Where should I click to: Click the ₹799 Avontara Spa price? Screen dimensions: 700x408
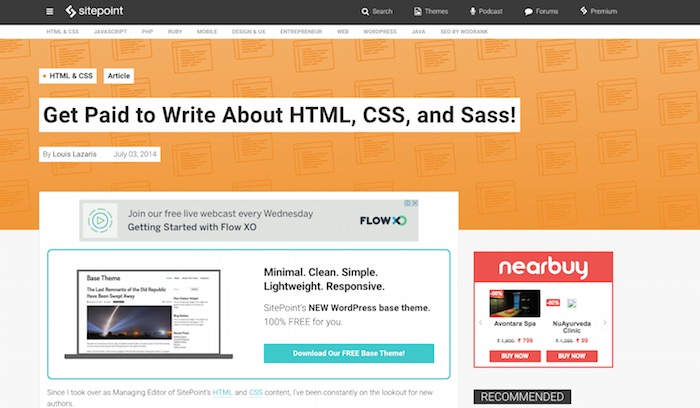[x=525, y=341]
